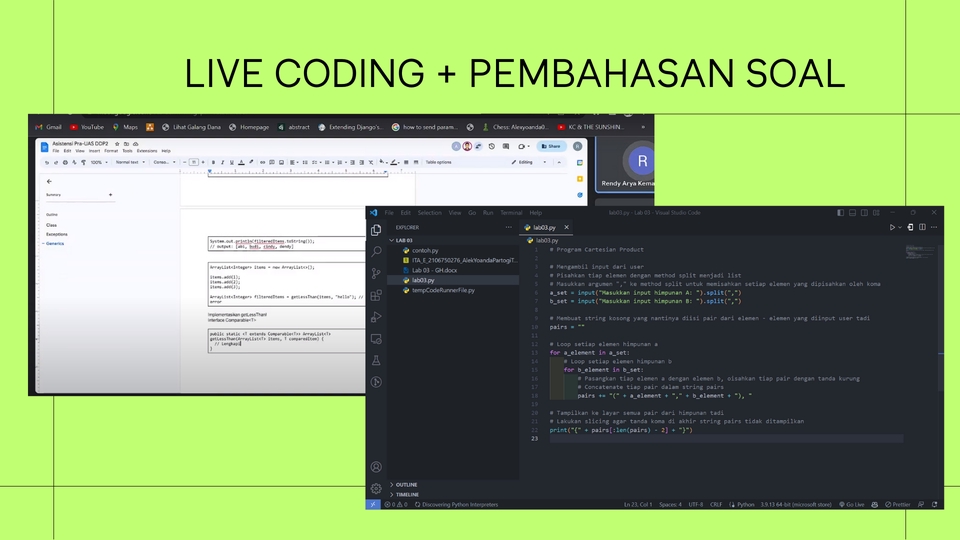960x540 pixels.
Task: Toggle the Primary Side Bar layout icon
Action: click(x=841, y=212)
